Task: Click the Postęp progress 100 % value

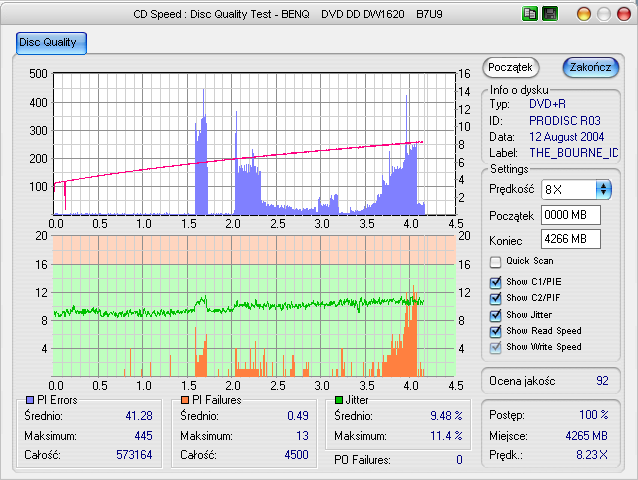Action: [594, 415]
